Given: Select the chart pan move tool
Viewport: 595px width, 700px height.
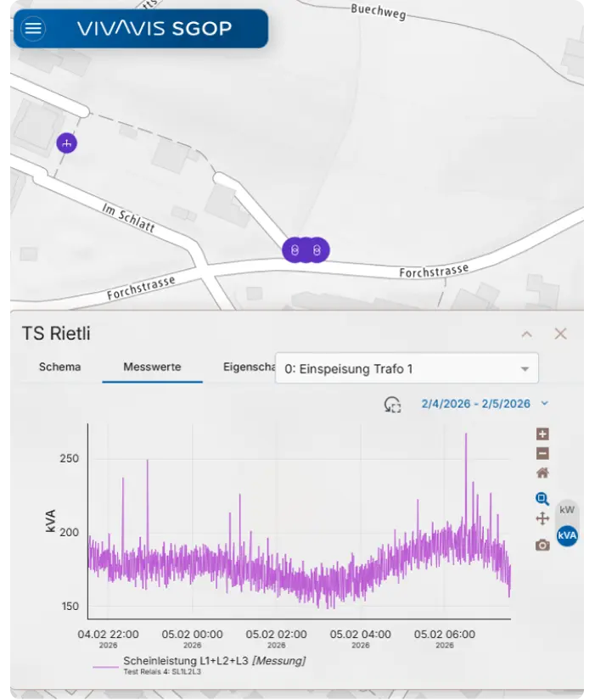Looking at the screenshot, I should point(542,518).
